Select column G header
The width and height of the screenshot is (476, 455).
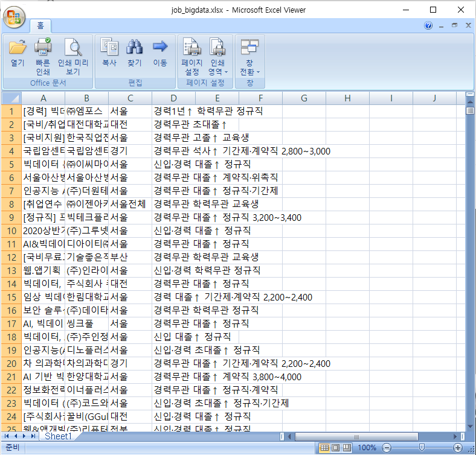(304, 98)
